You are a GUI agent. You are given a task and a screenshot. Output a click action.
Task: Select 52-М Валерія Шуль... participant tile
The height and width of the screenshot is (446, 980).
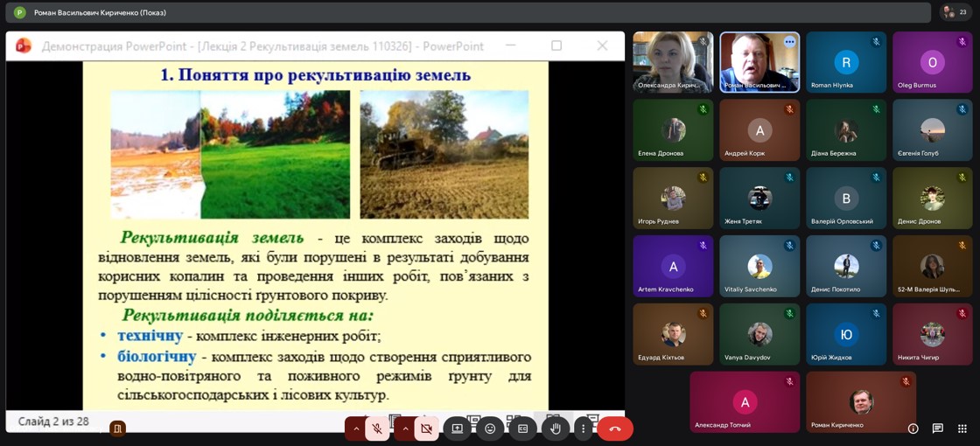[x=933, y=266]
